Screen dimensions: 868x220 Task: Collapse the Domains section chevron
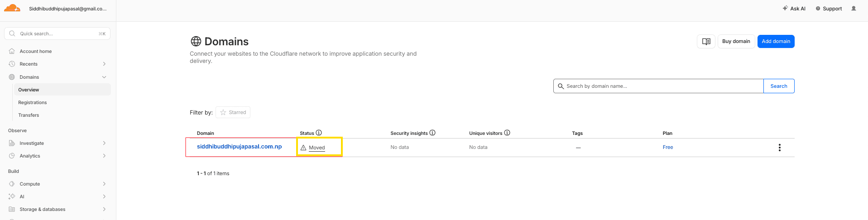(x=104, y=77)
